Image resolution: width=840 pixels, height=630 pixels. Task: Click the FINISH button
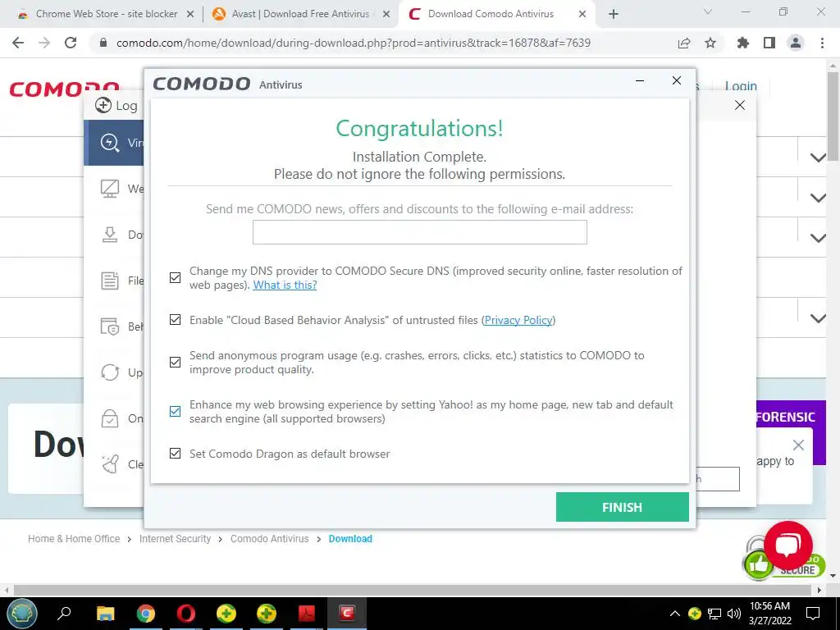coord(623,507)
